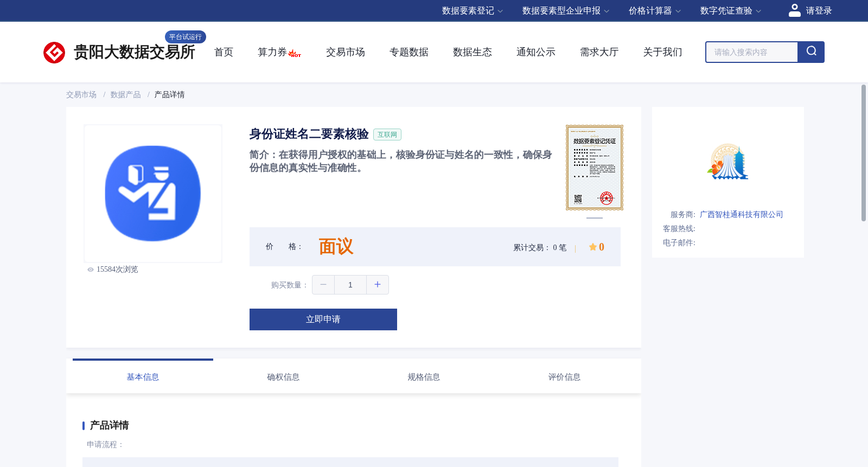Viewport: 868px width, 467px height.
Task: Click the orange star favorite icon
Action: click(593, 247)
